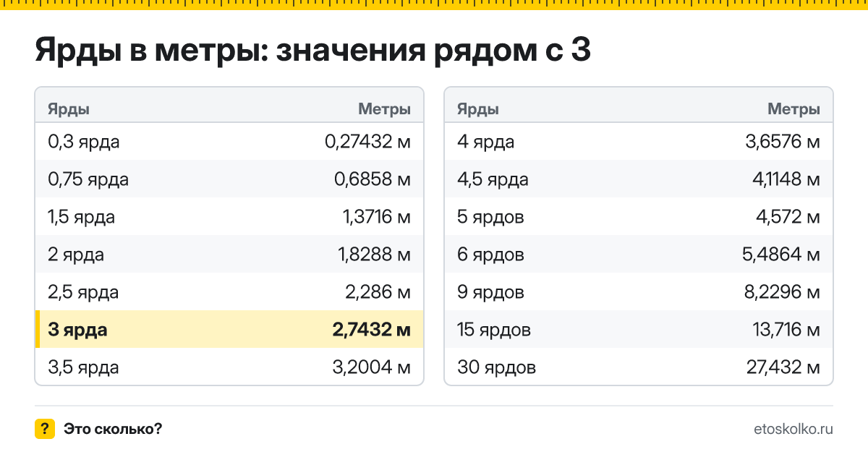Select the '4,1148 м' value
This screenshot has height=452, width=868.
point(785,179)
